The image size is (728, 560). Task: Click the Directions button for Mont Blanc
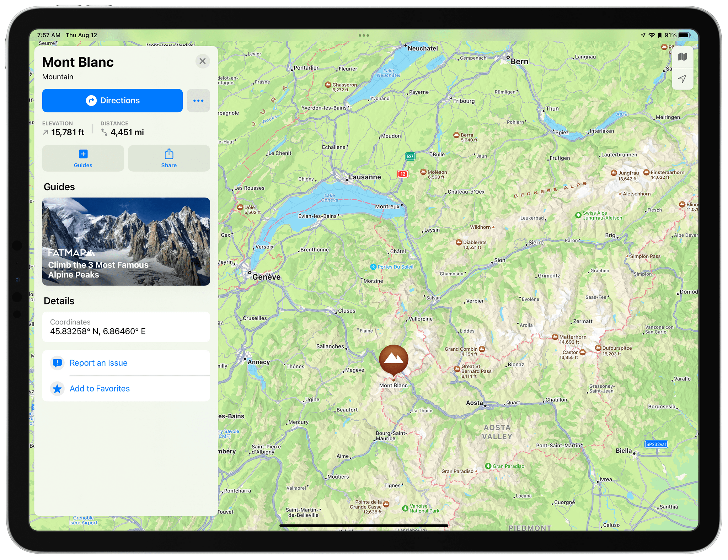pyautogui.click(x=113, y=100)
